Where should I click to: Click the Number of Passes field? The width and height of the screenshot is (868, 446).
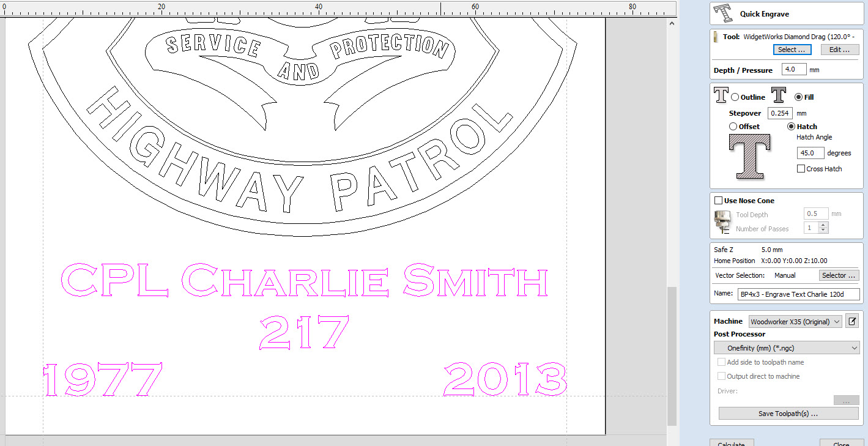tap(811, 228)
